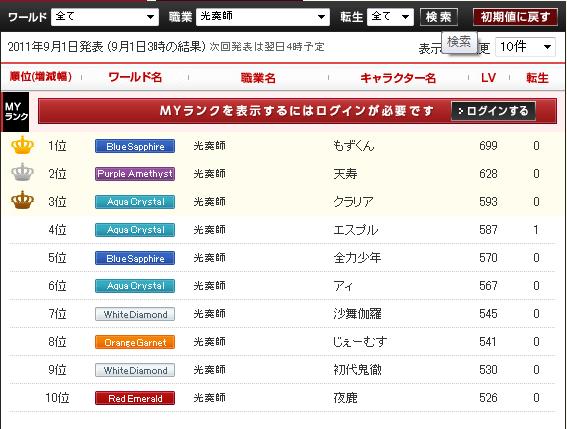Open the 転生 dropdown
This screenshot has width=567, height=429.
pos(390,17)
